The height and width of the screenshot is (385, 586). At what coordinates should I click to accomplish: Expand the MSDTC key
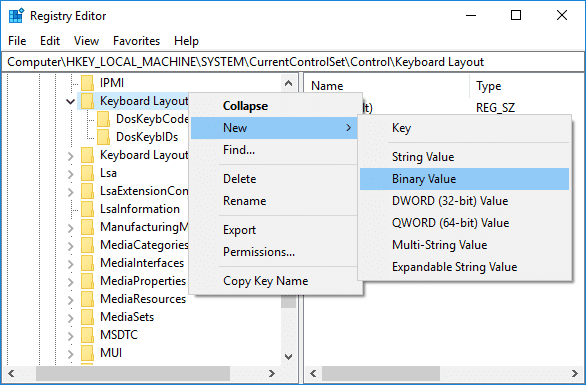(71, 335)
